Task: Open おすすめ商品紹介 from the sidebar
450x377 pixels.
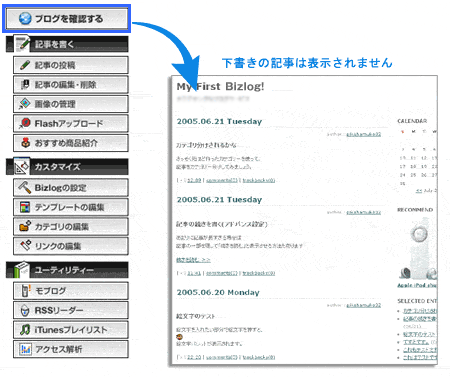Action: 71,143
